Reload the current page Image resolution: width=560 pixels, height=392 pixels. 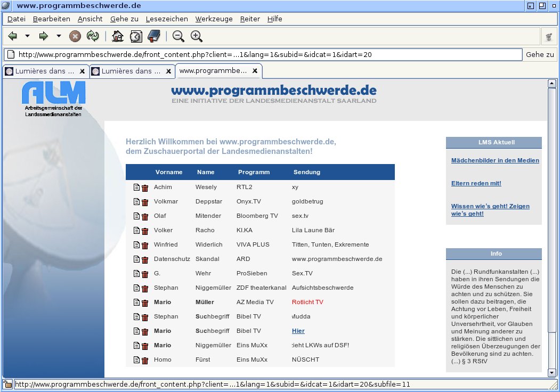click(93, 36)
